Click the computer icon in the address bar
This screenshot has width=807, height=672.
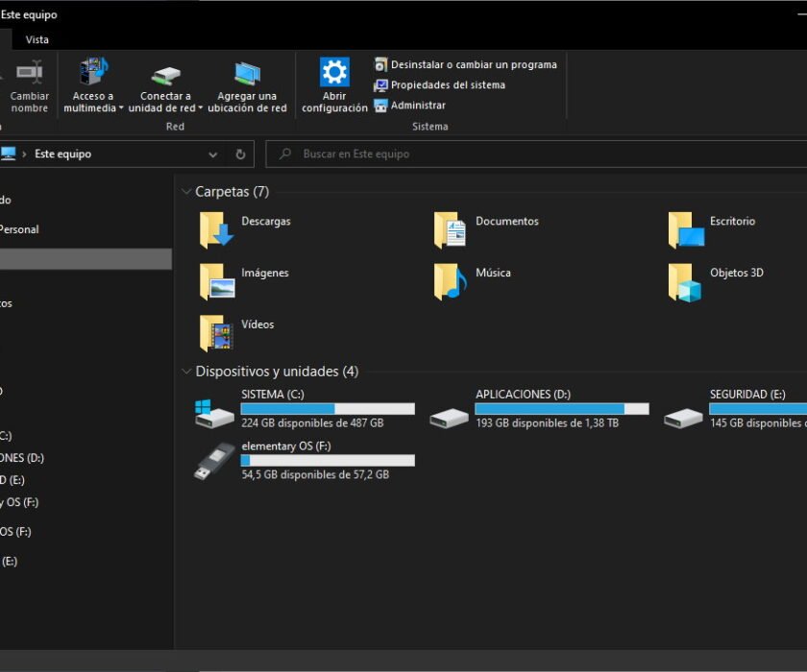8,154
